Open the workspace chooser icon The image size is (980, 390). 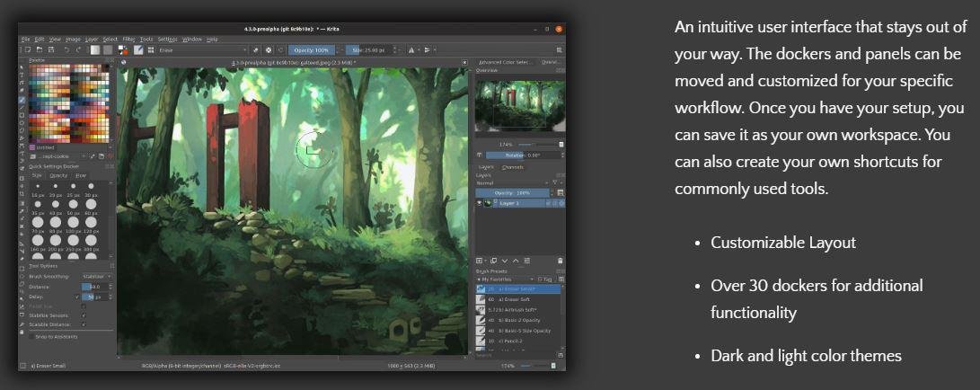(x=559, y=50)
